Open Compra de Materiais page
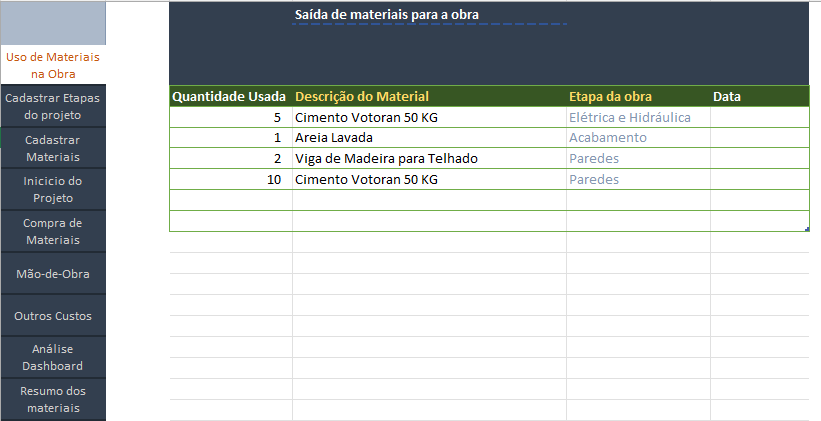The height and width of the screenshot is (421, 821). coord(53,231)
